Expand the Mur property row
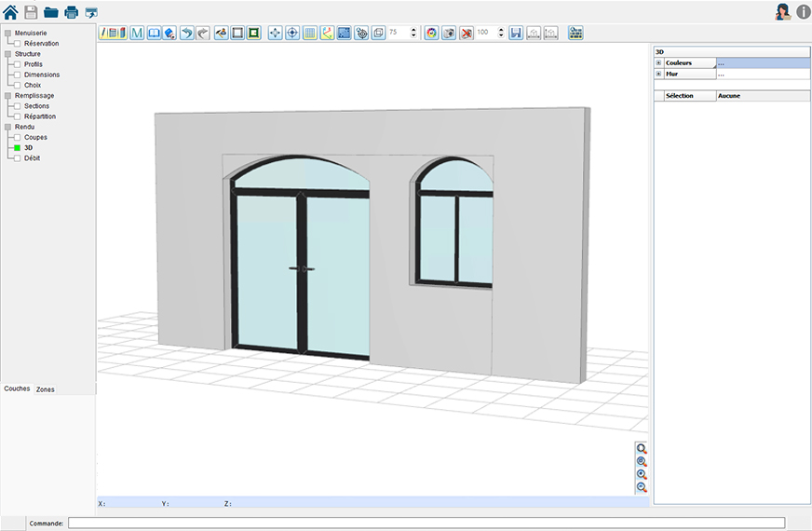812x531 pixels. (x=658, y=74)
